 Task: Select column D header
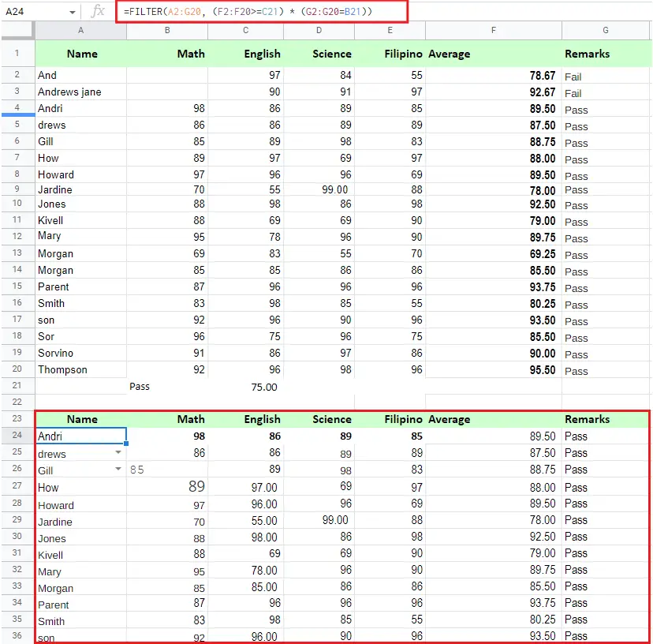point(319,31)
